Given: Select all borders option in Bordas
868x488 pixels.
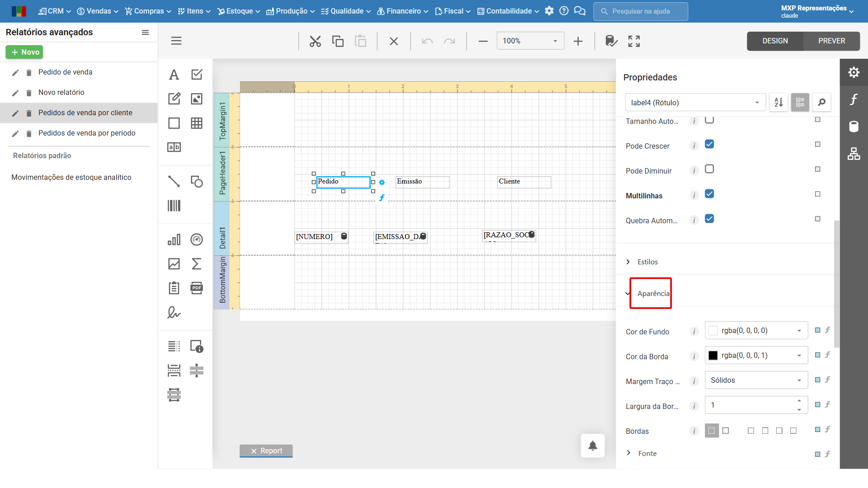Looking at the screenshot, I should (x=726, y=431).
